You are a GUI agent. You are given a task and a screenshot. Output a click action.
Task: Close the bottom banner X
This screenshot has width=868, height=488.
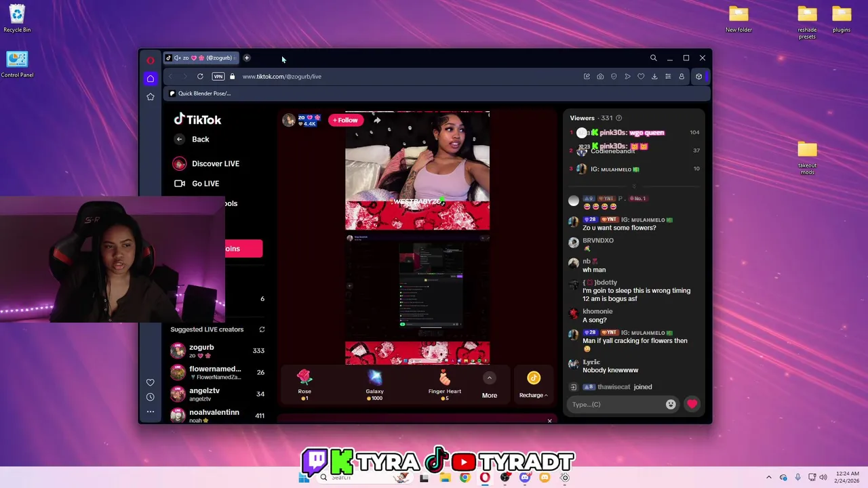point(549,421)
